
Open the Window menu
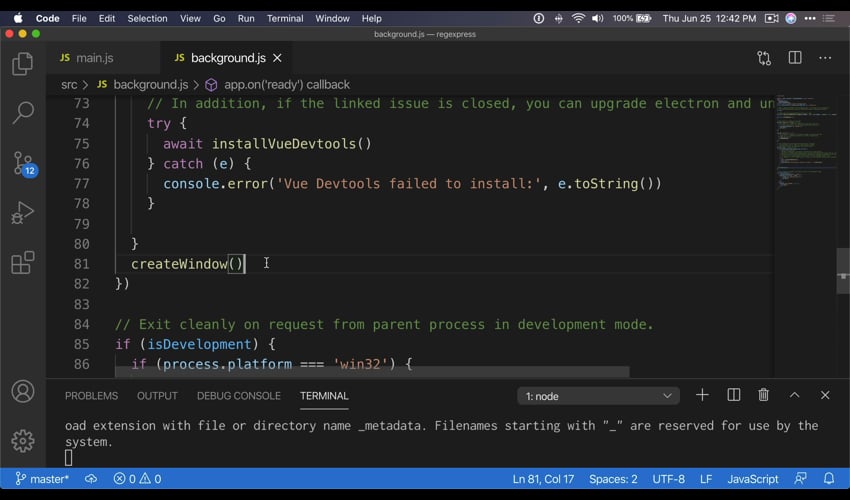click(332, 18)
